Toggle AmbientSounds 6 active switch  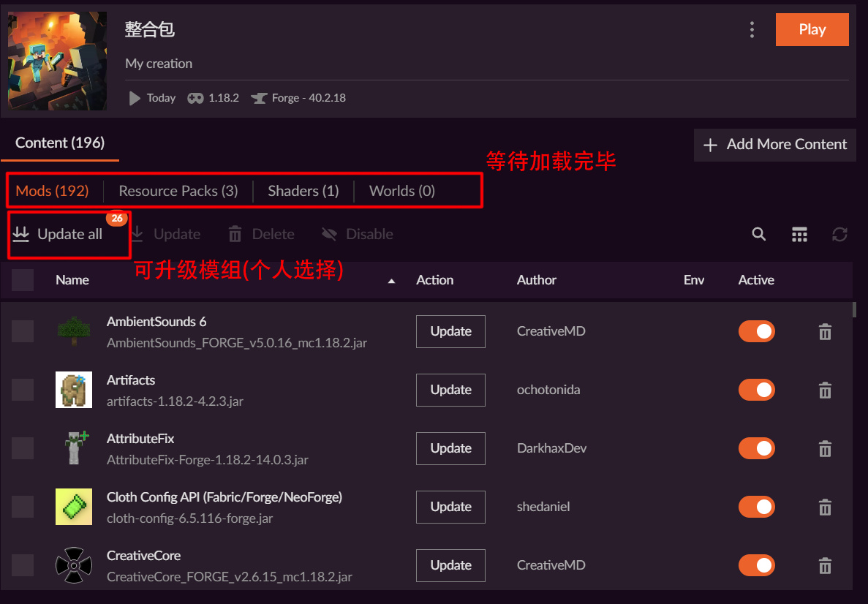(756, 331)
